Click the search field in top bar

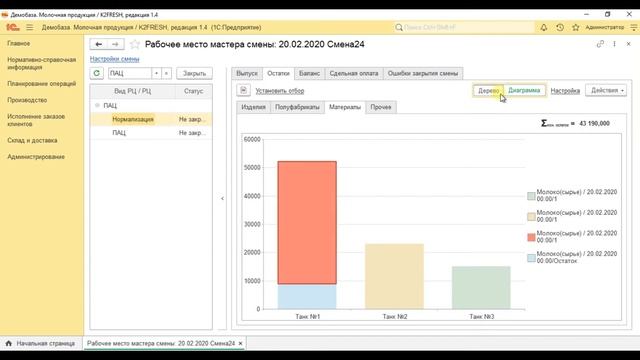click(464, 27)
